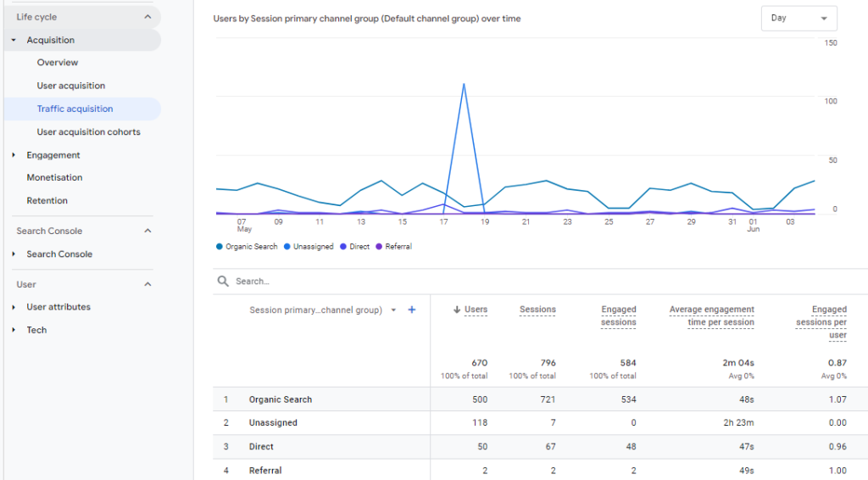The height and width of the screenshot is (480, 868).
Task: Click the table Search input field
Action: [x=424, y=282]
